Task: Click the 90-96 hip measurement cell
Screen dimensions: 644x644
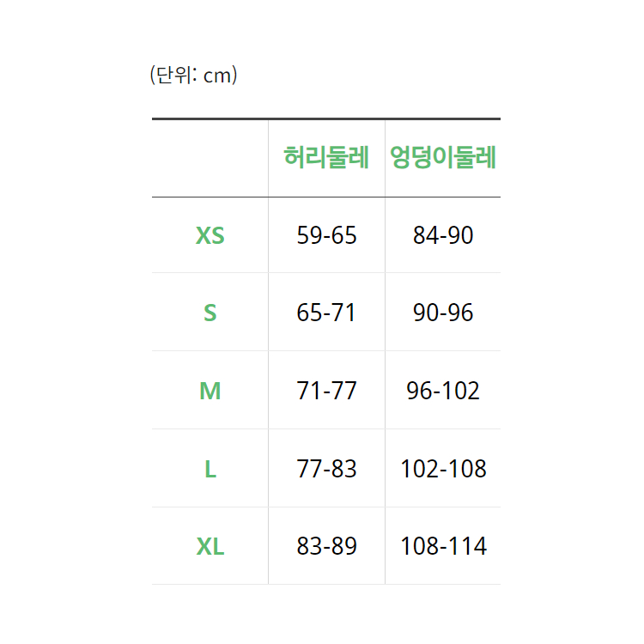Action: point(443,313)
